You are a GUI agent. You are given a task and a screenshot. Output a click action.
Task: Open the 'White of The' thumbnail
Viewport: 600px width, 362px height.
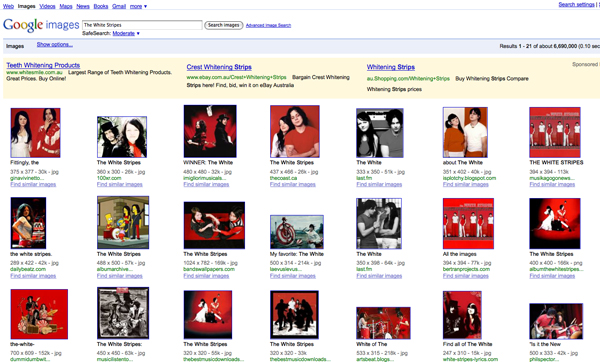[383, 323]
